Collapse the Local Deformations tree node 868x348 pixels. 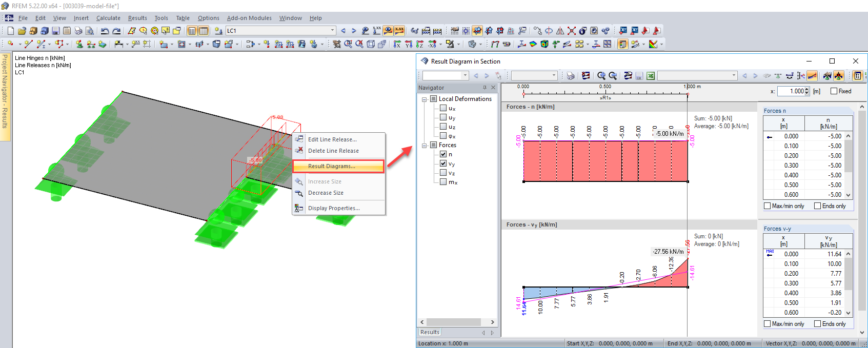point(425,99)
